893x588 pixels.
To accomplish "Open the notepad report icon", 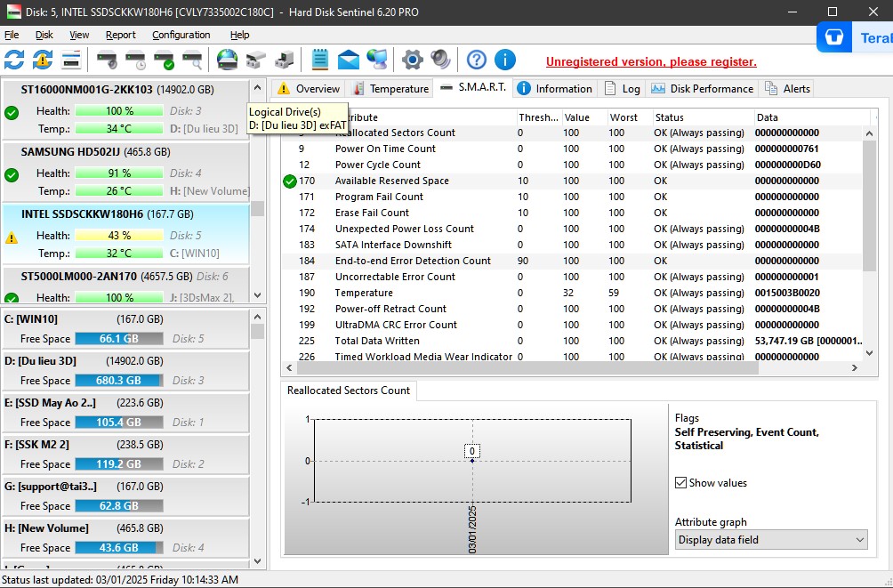I will [x=318, y=61].
